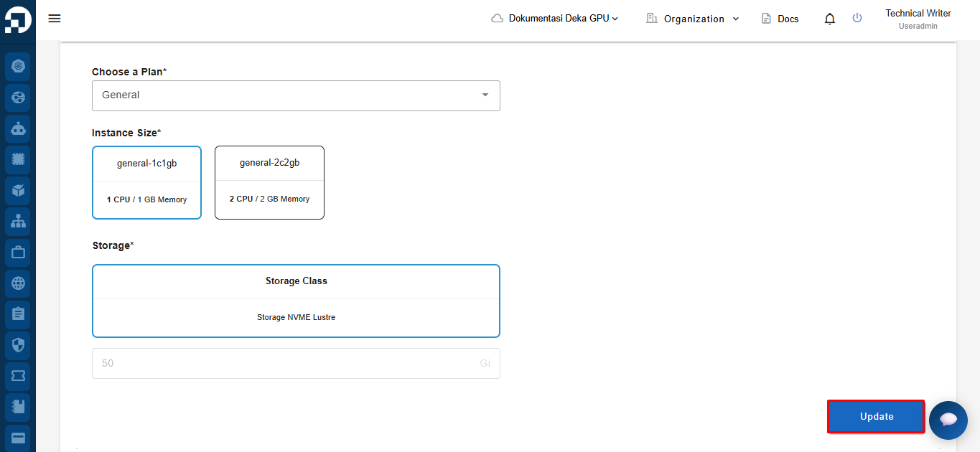This screenshot has width=980, height=452.
Task: Click the Update button
Action: coord(877,416)
